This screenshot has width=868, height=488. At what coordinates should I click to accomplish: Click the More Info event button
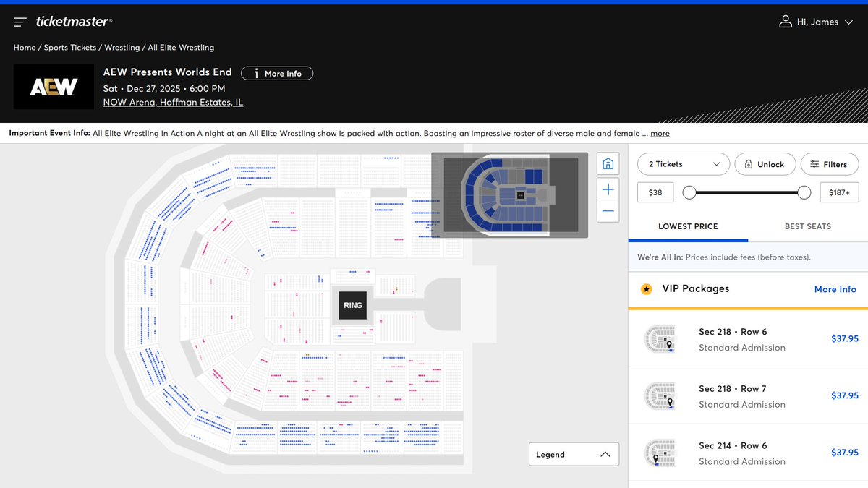click(277, 73)
